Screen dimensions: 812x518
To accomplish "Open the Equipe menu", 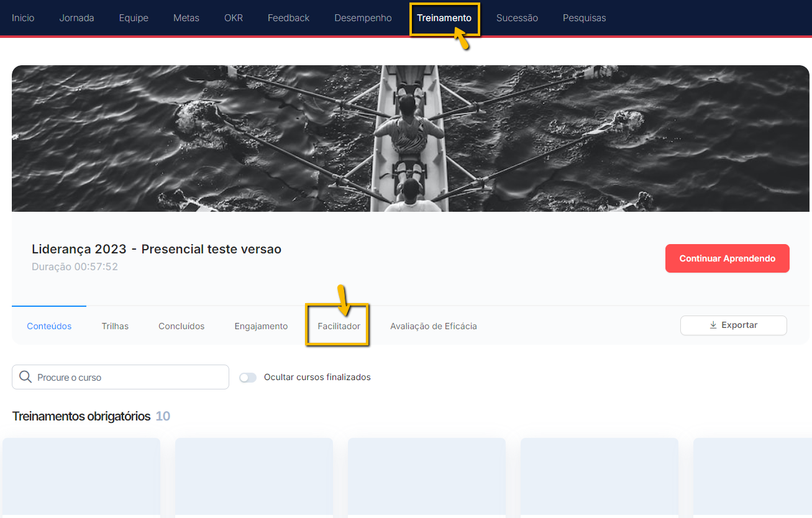I will click(x=134, y=18).
